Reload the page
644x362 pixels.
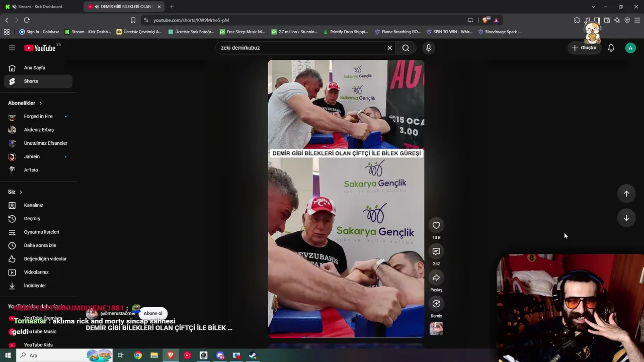point(27,20)
